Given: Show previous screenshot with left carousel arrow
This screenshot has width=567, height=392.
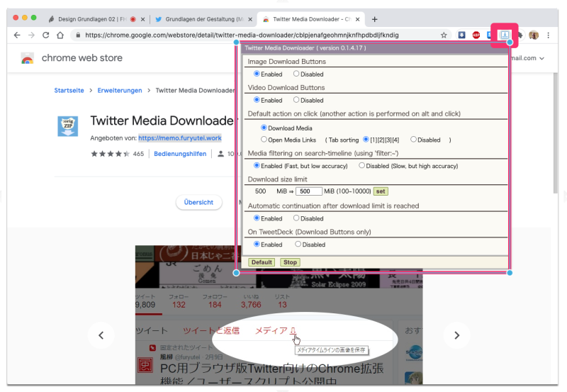Looking at the screenshot, I should click(x=101, y=335).
